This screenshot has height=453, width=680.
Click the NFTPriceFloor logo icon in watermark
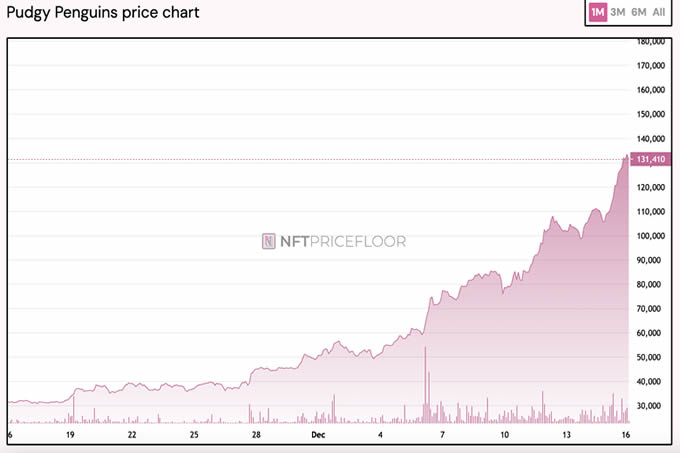pyautogui.click(x=269, y=241)
